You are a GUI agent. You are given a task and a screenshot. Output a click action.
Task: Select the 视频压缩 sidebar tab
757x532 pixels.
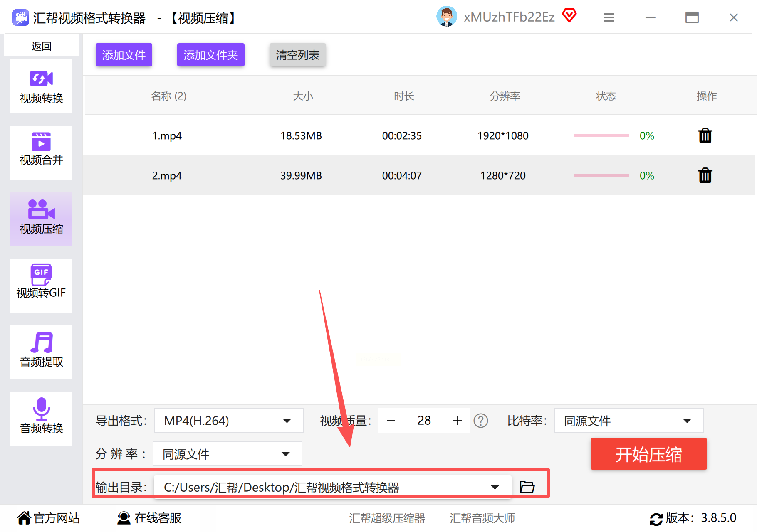click(41, 219)
